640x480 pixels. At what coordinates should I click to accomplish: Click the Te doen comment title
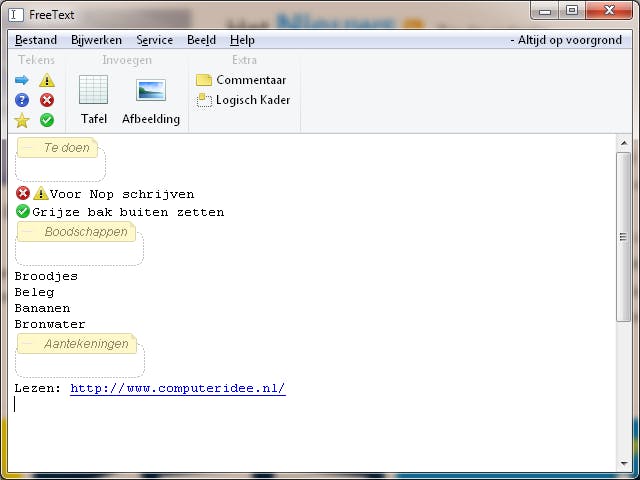pos(67,148)
